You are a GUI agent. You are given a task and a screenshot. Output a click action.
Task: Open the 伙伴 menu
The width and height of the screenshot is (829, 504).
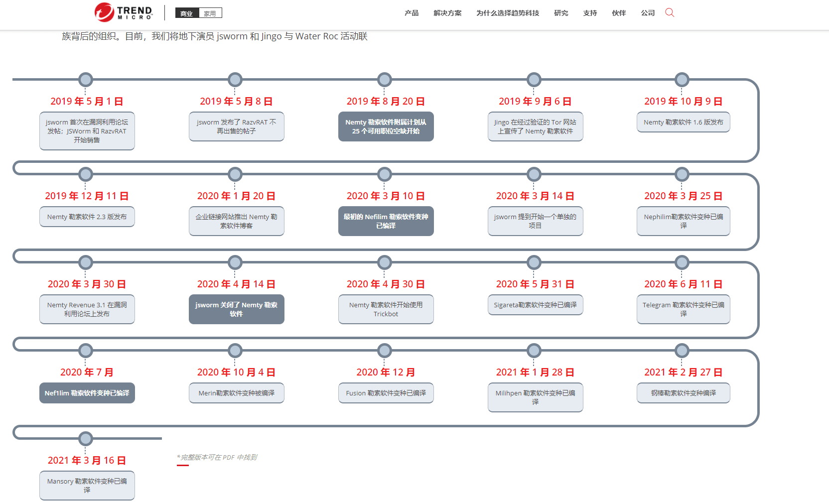click(619, 13)
